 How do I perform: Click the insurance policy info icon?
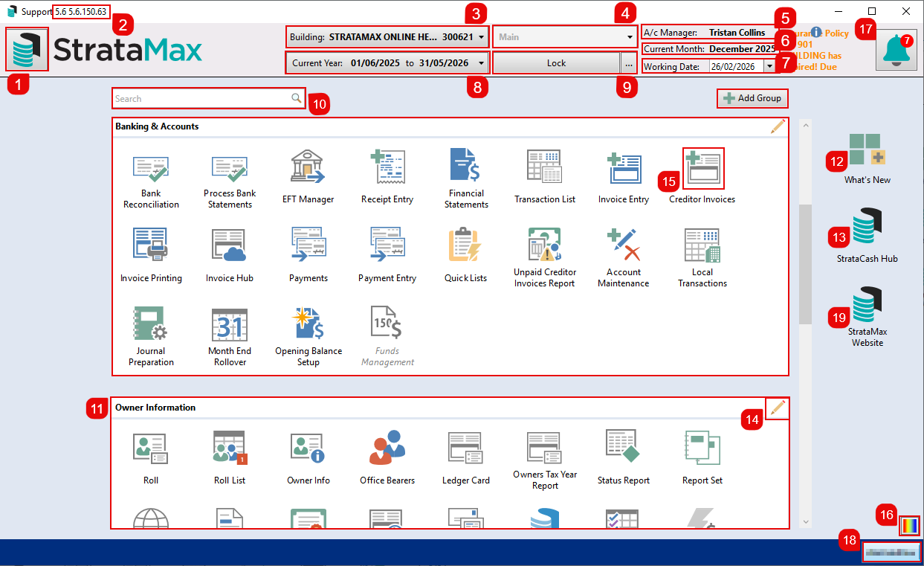(816, 32)
